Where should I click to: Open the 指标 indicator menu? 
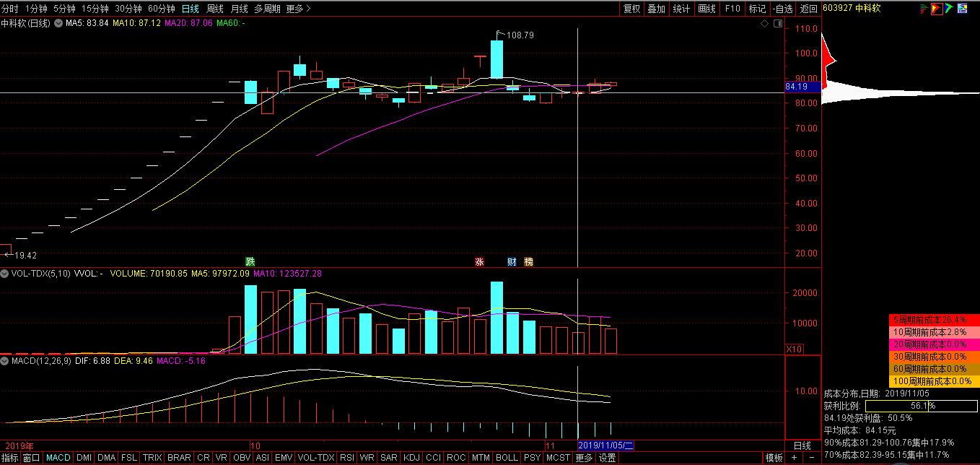[x=10, y=458]
